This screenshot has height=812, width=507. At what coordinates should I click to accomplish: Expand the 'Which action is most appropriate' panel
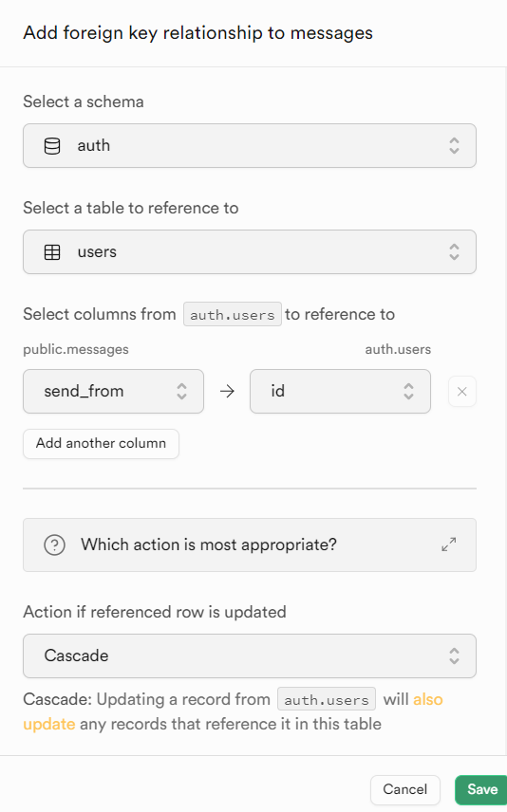point(448,544)
